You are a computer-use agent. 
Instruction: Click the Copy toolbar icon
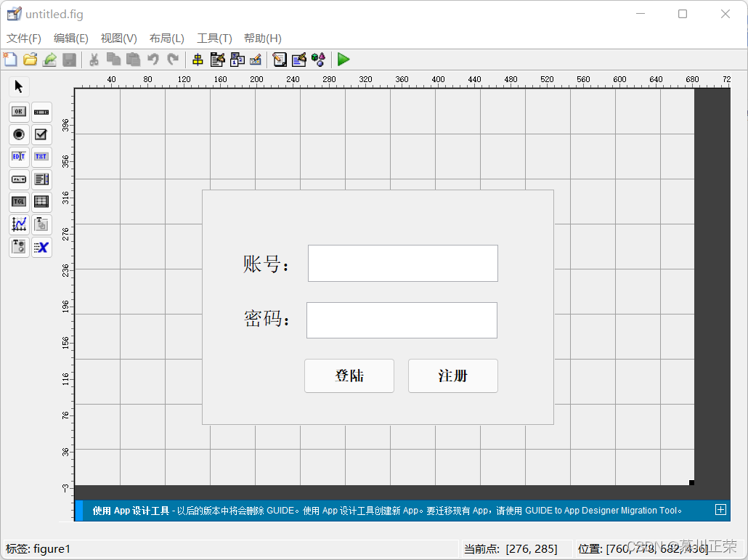pyautogui.click(x=113, y=60)
